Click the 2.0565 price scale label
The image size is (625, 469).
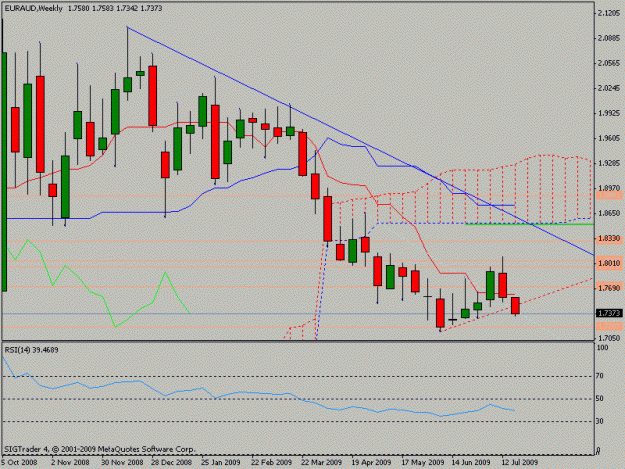pos(609,63)
